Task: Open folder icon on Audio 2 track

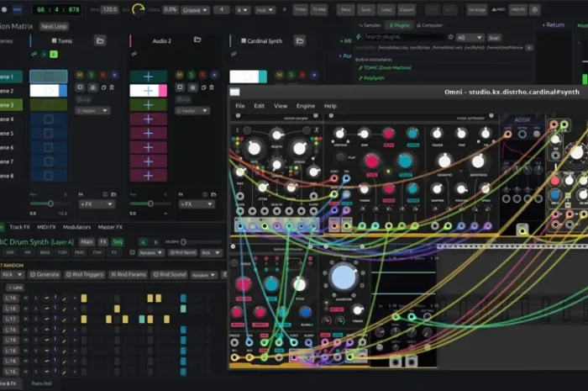Action: (197, 40)
